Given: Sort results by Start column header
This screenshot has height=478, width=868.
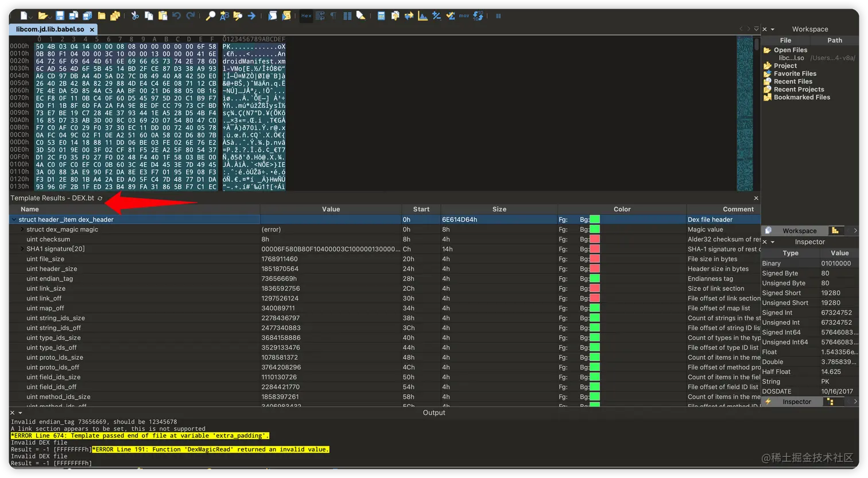Looking at the screenshot, I should [421, 209].
